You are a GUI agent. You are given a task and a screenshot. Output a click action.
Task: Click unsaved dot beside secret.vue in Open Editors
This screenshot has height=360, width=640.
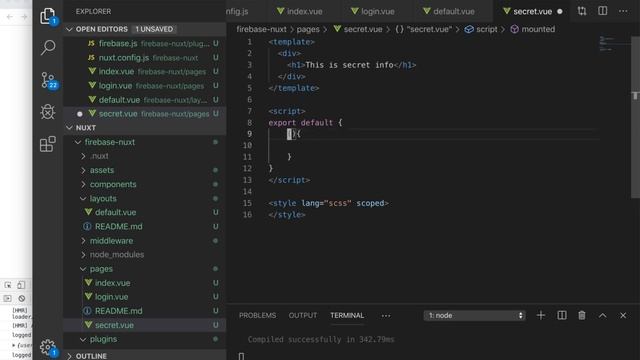[x=80, y=114]
